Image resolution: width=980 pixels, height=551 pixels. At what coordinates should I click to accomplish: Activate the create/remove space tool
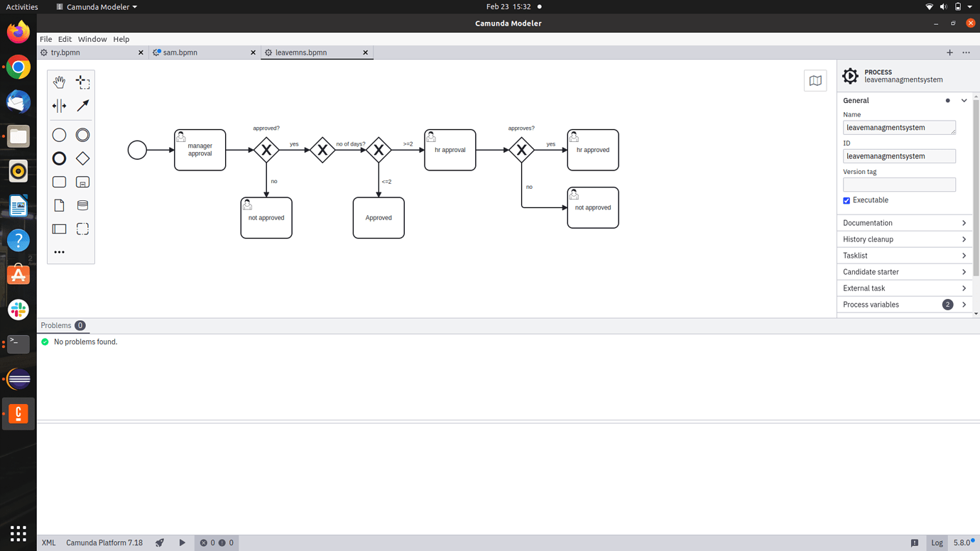pyautogui.click(x=59, y=106)
